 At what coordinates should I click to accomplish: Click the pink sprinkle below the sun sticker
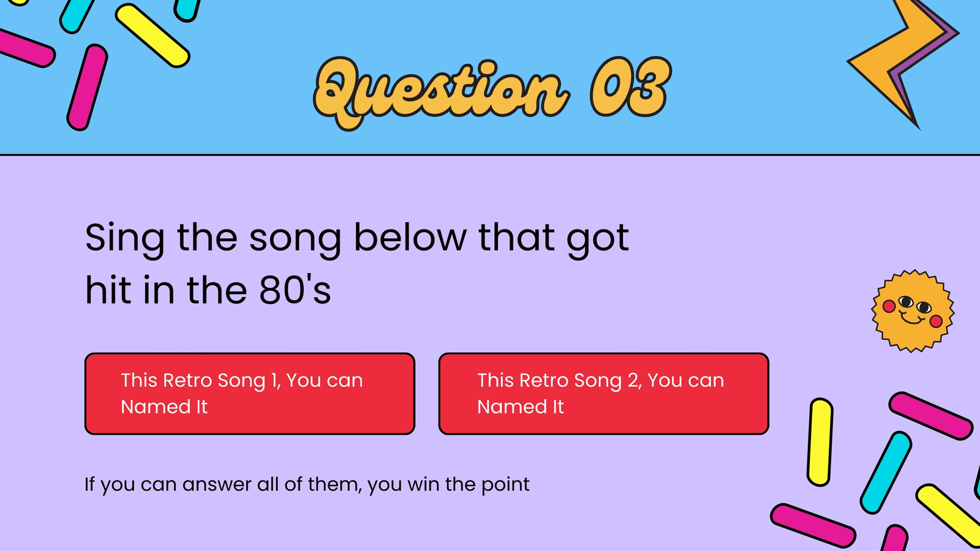click(x=930, y=416)
